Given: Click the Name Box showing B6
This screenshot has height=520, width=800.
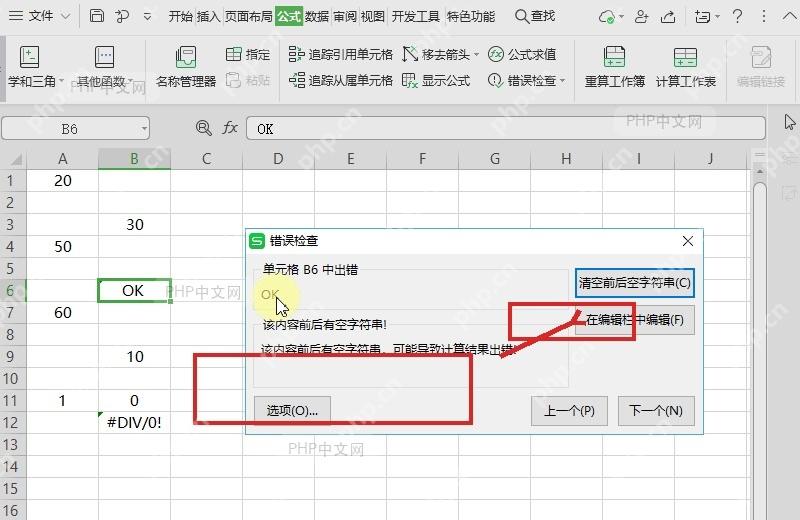Looking at the screenshot, I should (70, 129).
